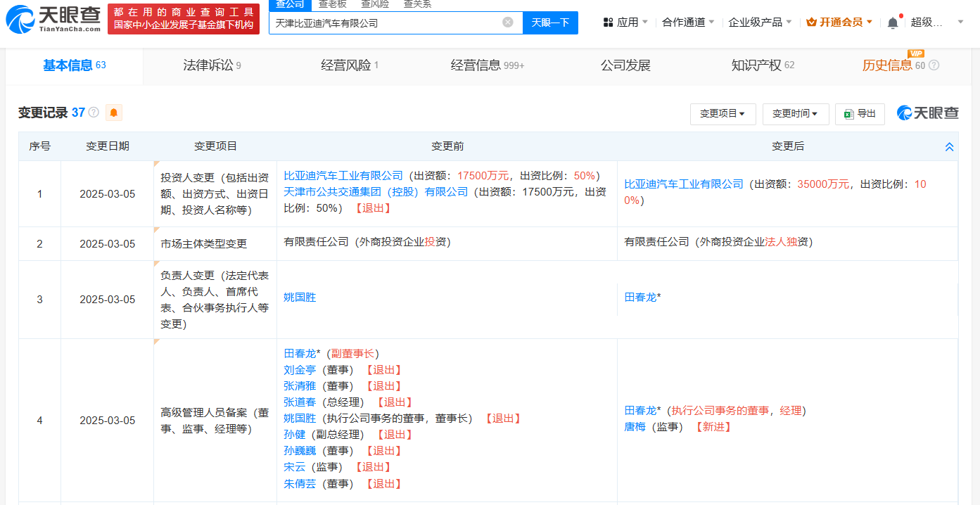
Task: Open the 开通会员 membership dropdown
Action: (x=839, y=23)
